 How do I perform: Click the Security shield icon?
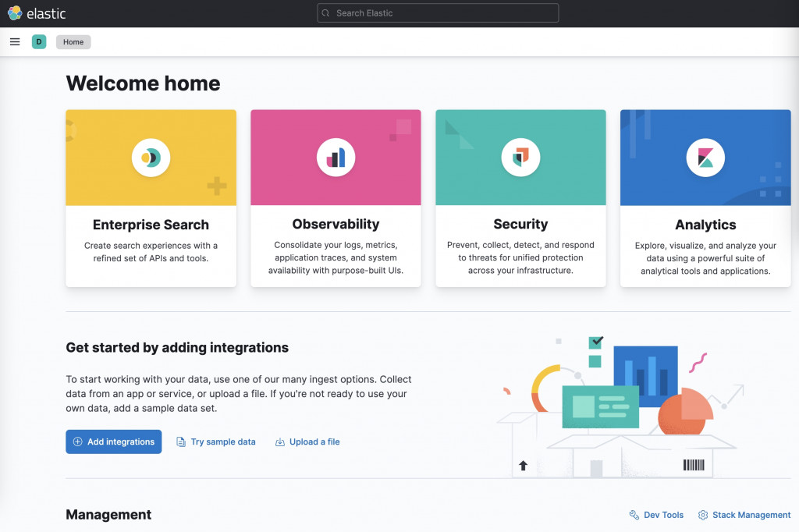pyautogui.click(x=520, y=158)
